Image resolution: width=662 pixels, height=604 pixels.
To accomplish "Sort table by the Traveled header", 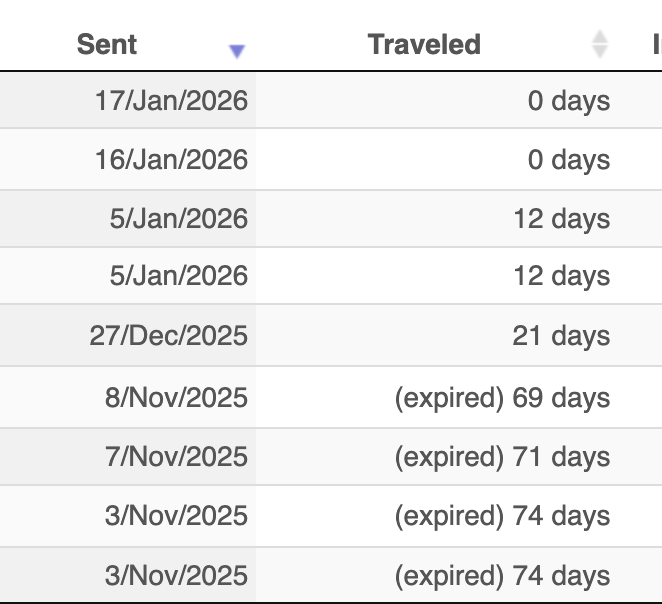I will (424, 44).
